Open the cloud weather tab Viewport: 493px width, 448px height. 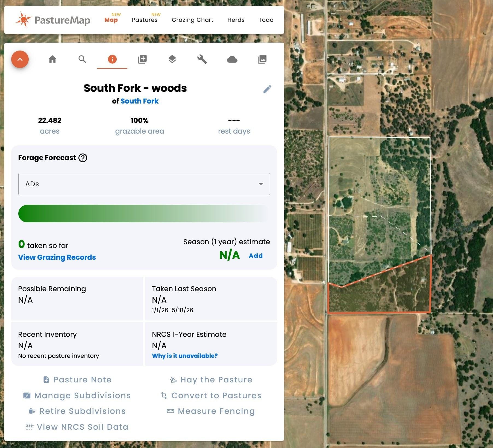tap(232, 59)
